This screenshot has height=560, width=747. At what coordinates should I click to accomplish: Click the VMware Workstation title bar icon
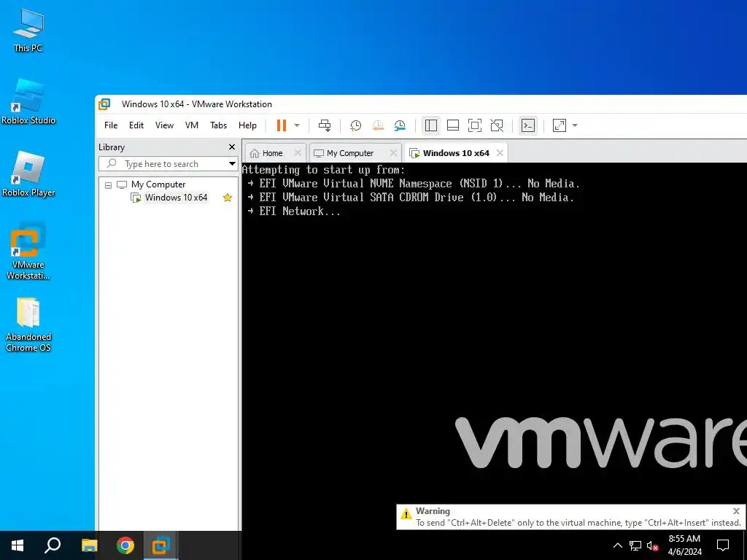click(x=104, y=104)
